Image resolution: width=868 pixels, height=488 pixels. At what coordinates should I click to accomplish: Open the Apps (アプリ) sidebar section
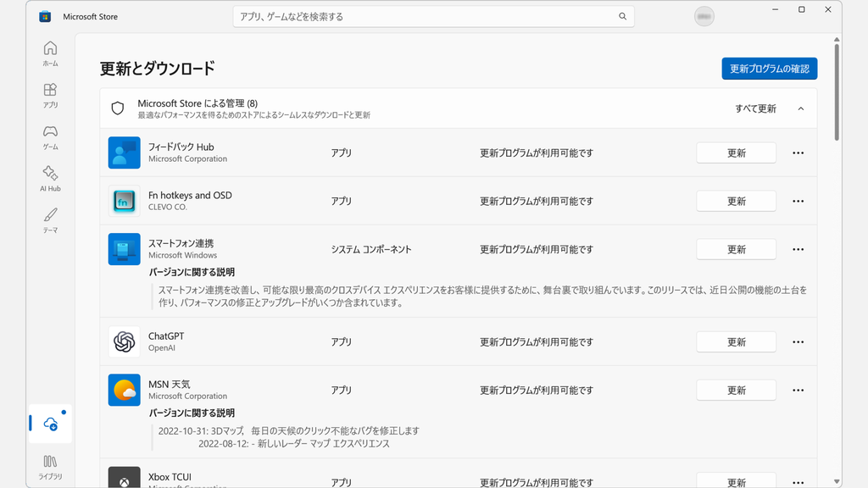coord(50,95)
